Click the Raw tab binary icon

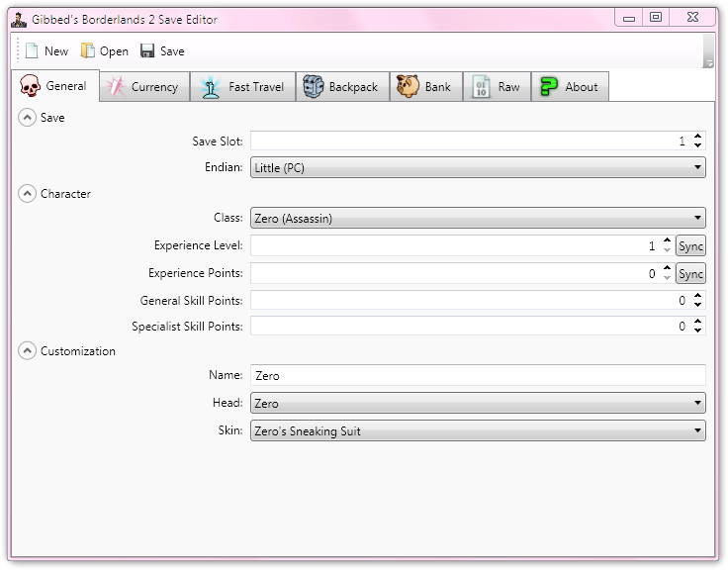(x=481, y=87)
